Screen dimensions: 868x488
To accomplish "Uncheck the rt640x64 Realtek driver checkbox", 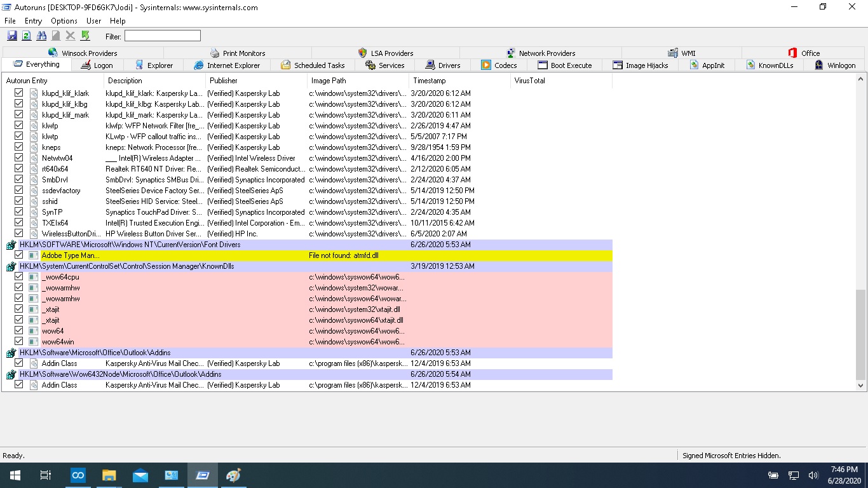I will pyautogui.click(x=19, y=169).
